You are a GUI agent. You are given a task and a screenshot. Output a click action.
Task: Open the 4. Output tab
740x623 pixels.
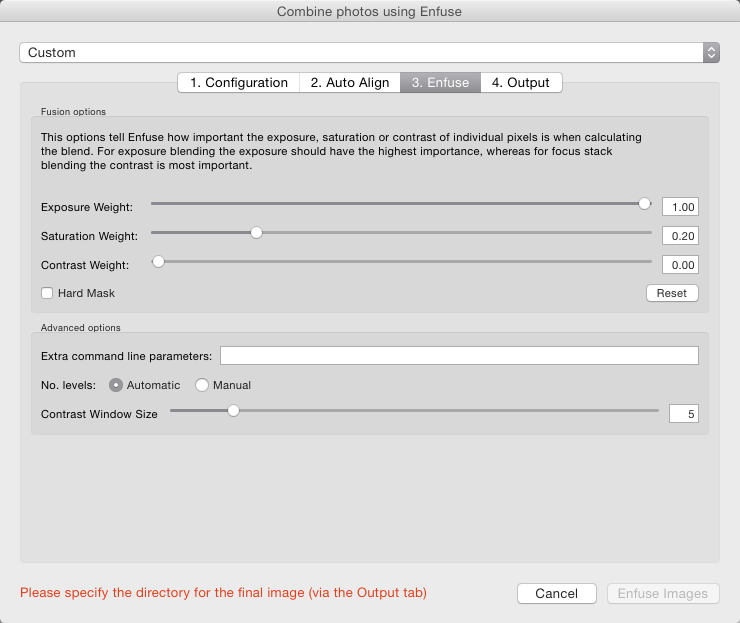521,83
